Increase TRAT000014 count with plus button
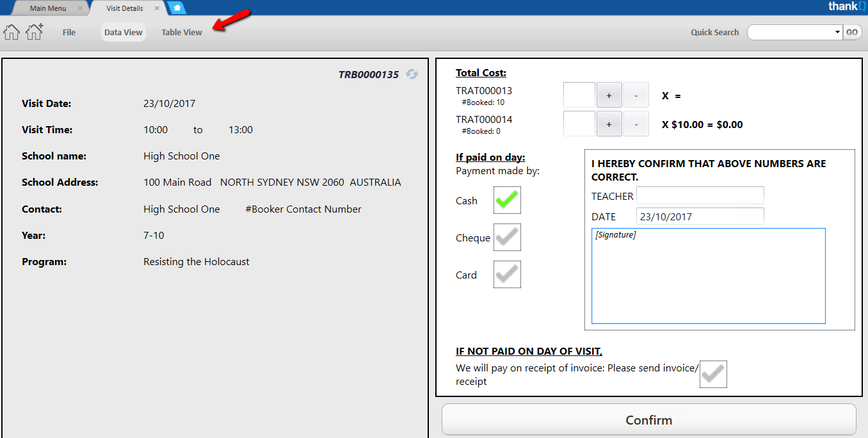This screenshot has width=868, height=438. [x=609, y=124]
